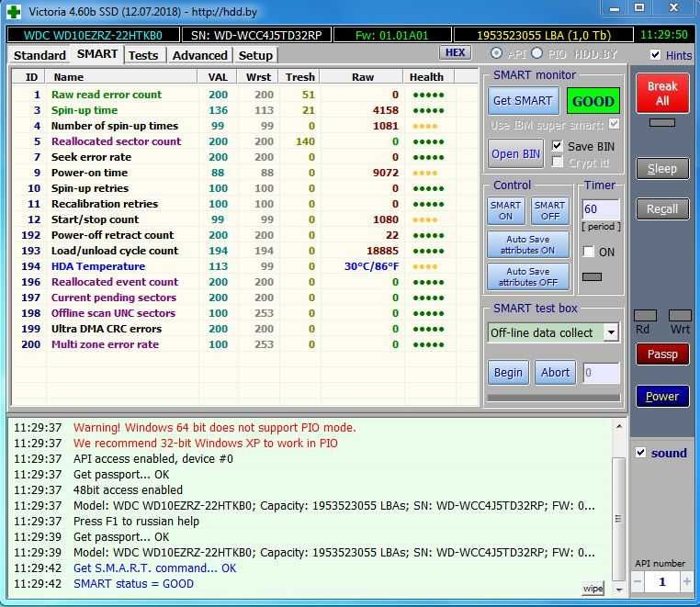Click the Timer period input field

[600, 209]
